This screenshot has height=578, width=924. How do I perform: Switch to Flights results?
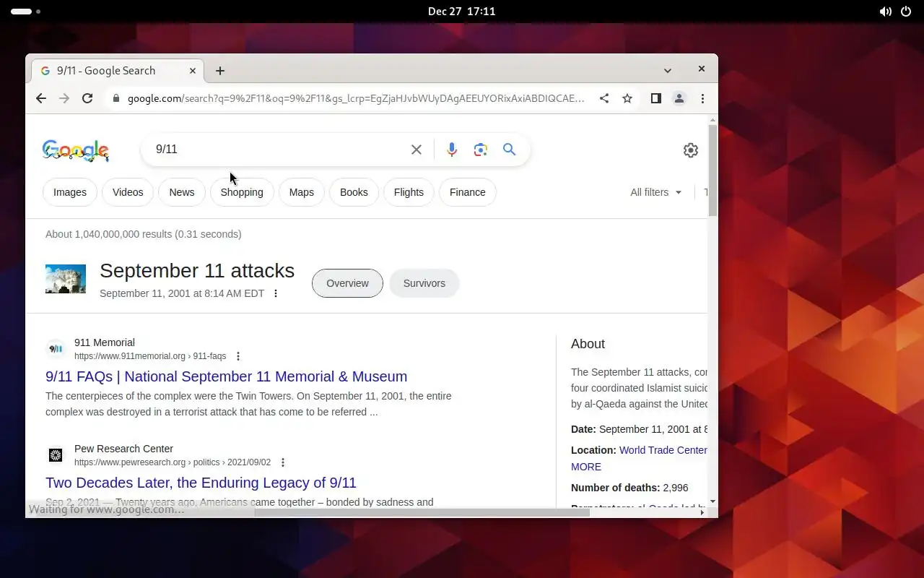409,192
